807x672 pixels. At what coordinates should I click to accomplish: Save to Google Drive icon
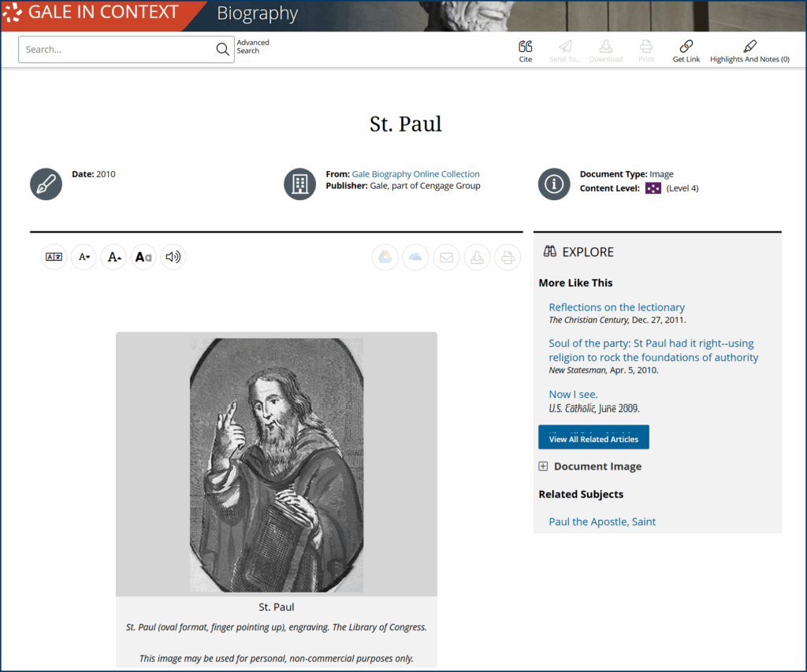click(x=385, y=258)
